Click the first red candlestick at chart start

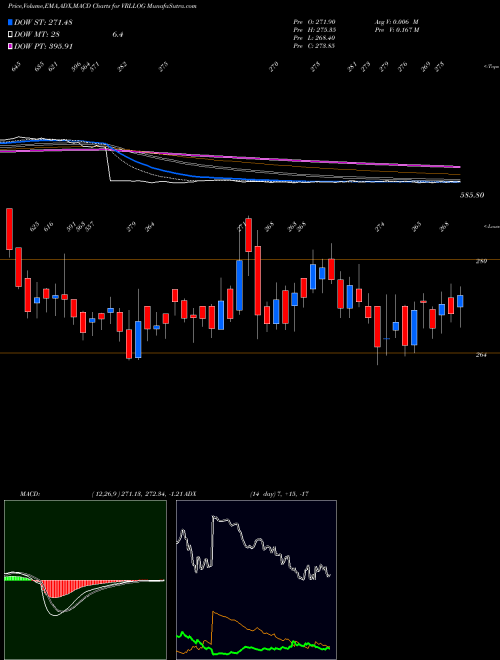pos(9,229)
